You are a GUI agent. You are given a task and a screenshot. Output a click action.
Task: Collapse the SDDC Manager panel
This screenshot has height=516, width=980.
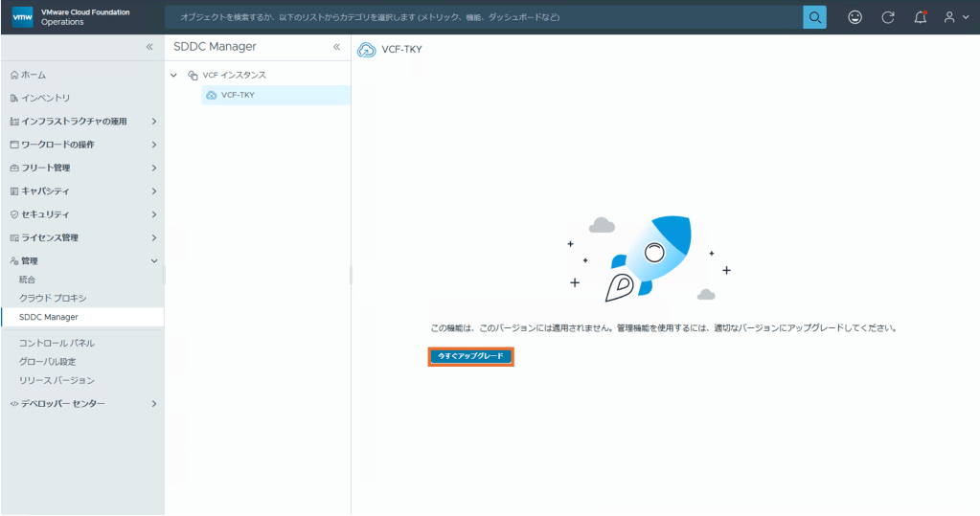[x=336, y=47]
